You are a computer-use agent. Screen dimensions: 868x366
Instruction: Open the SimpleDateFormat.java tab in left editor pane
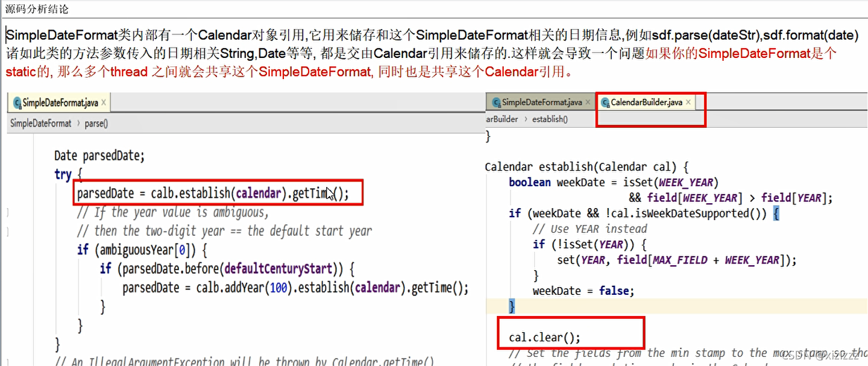point(59,103)
